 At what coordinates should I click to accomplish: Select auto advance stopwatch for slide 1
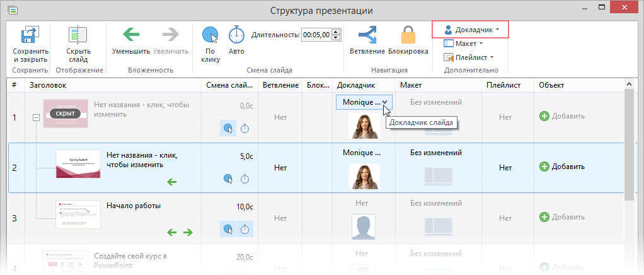[x=244, y=129]
